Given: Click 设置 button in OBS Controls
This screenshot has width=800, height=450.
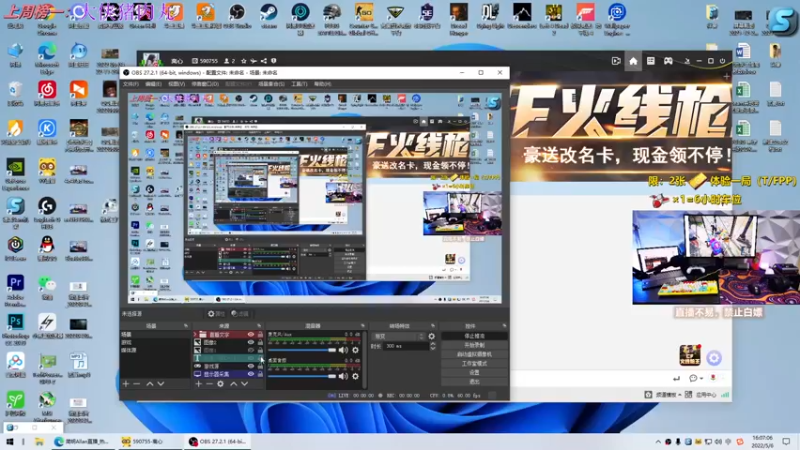Looking at the screenshot, I should click(474, 373).
